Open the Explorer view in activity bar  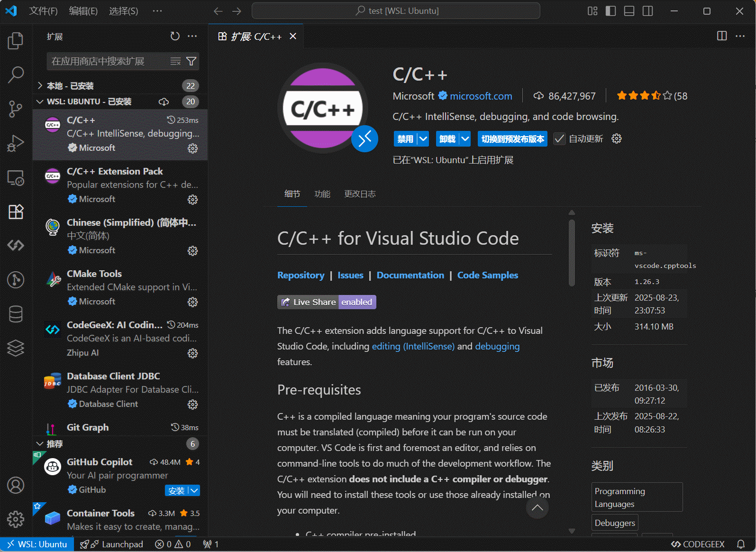(16, 40)
